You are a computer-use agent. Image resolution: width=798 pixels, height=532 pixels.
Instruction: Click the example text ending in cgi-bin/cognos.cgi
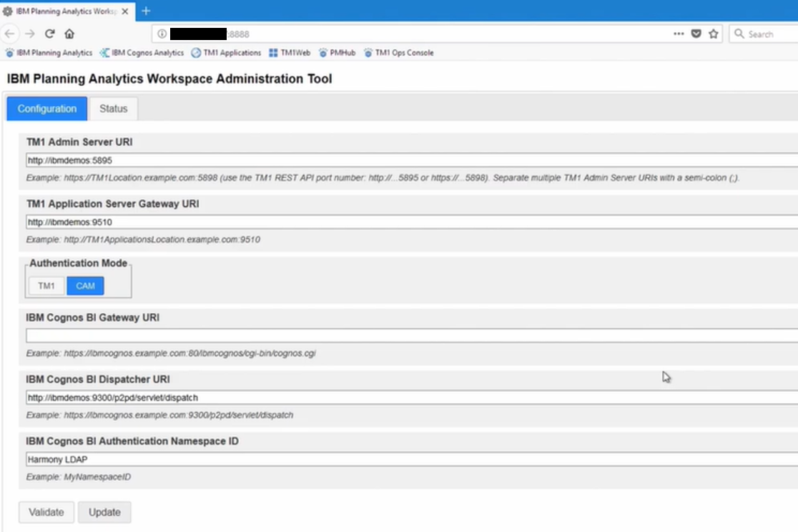(171, 353)
